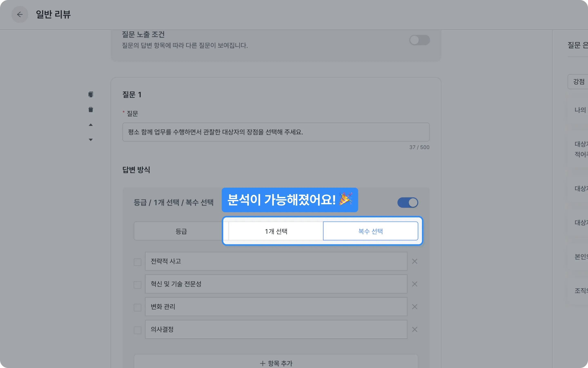This screenshot has width=588, height=368.
Task: Click the 일반 리뷰 page title
Action: point(53,14)
